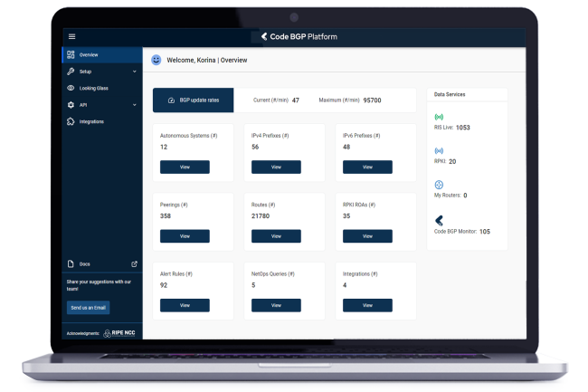Click the smiley avatar icon
The height and width of the screenshot is (392, 588).
(156, 60)
